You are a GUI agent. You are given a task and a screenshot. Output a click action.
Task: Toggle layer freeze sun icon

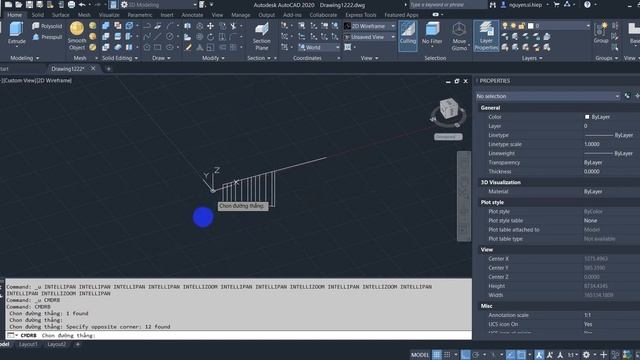pyautogui.click(x=513, y=26)
